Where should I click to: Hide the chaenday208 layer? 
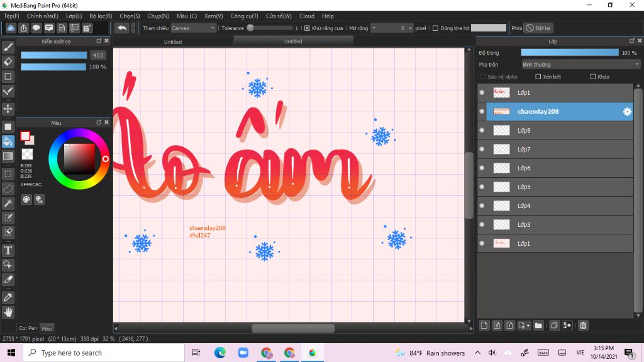482,112
